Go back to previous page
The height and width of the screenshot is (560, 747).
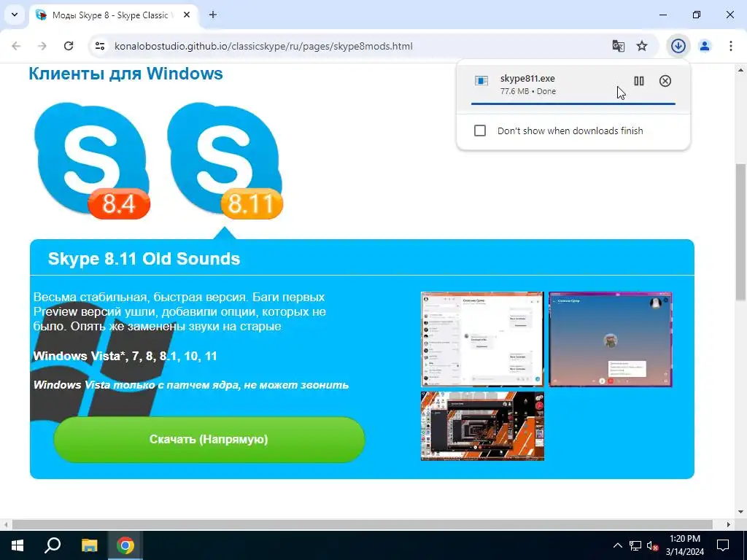(x=16, y=46)
